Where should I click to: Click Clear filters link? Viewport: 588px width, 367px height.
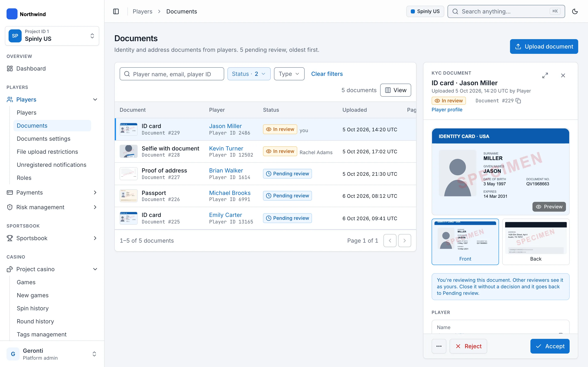(x=327, y=74)
